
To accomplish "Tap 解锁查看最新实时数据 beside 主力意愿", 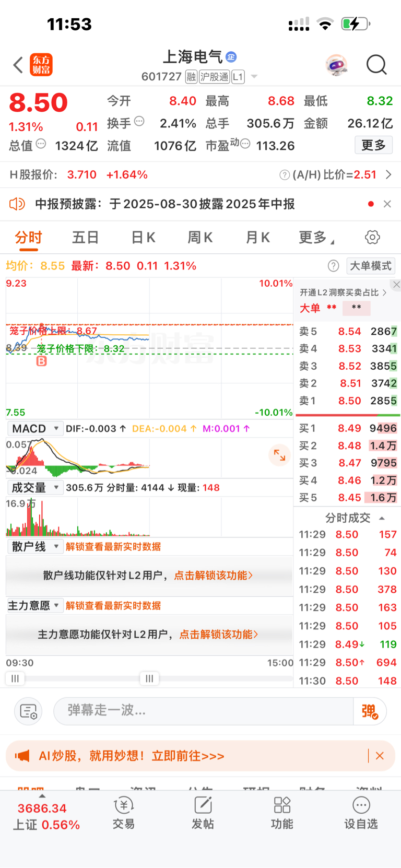I will click(113, 606).
